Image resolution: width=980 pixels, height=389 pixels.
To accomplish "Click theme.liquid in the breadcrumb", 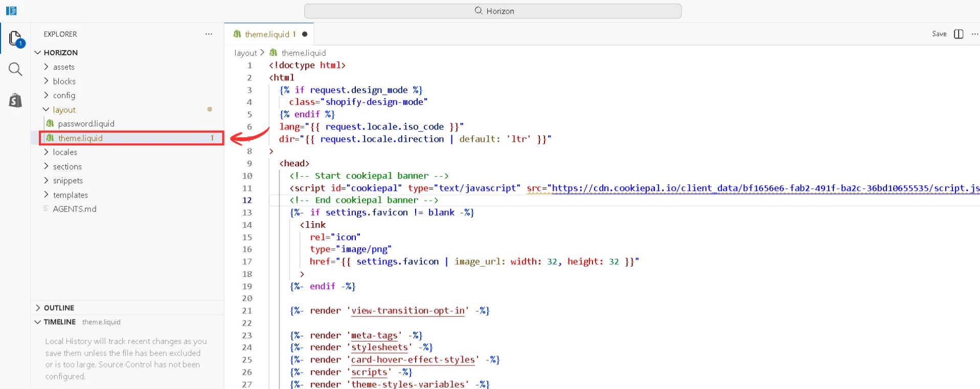I will coord(304,53).
